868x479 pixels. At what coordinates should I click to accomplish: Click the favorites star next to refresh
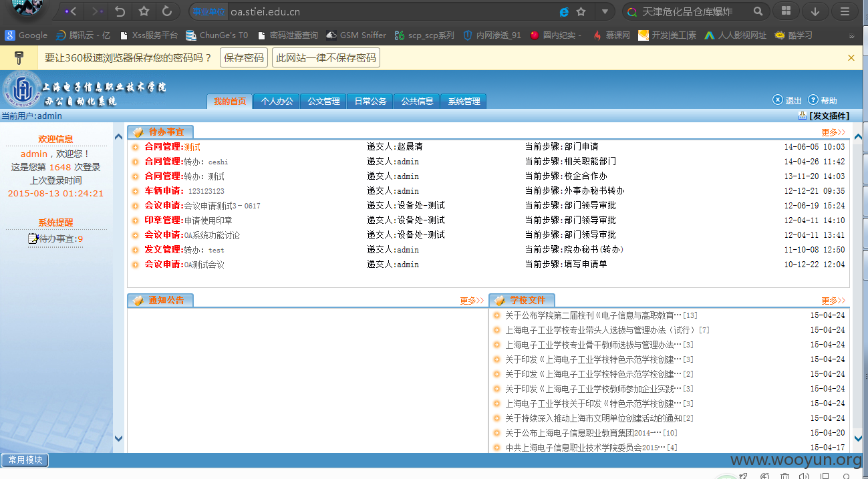pyautogui.click(x=144, y=11)
